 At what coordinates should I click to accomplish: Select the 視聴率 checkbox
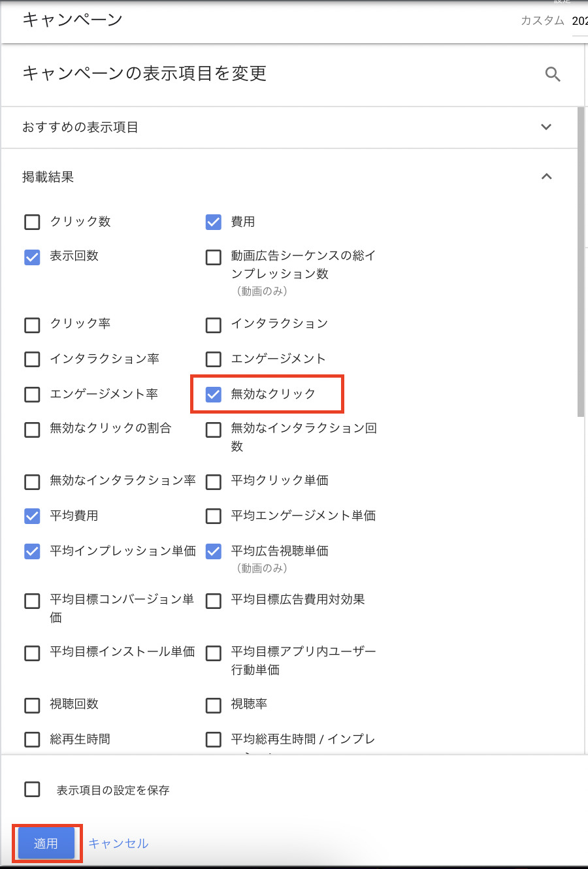coord(214,705)
